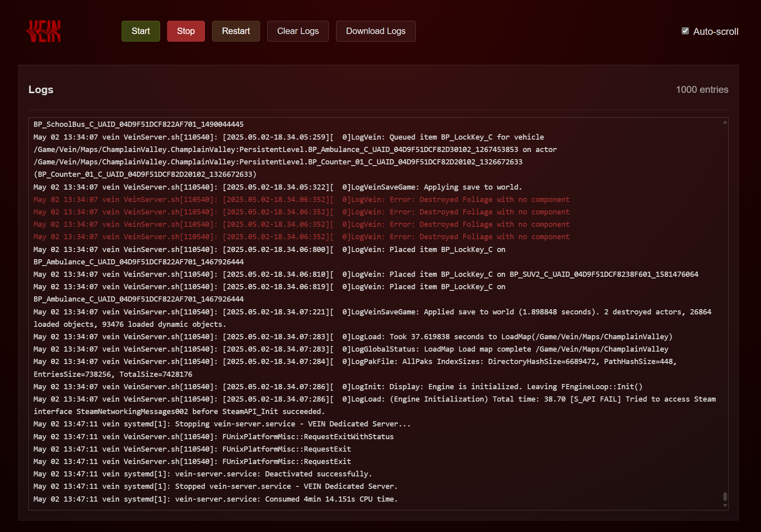Click the VEIN logo

(x=44, y=31)
